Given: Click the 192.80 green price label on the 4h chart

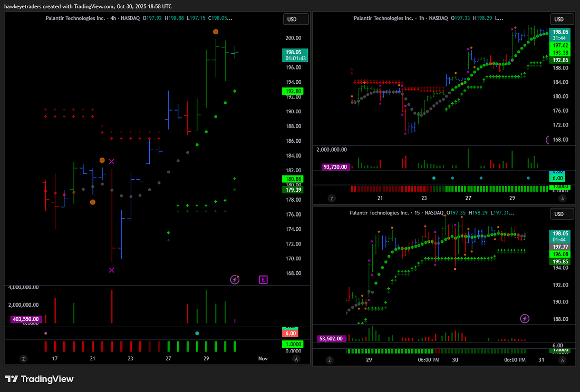Looking at the screenshot, I should tap(293, 91).
